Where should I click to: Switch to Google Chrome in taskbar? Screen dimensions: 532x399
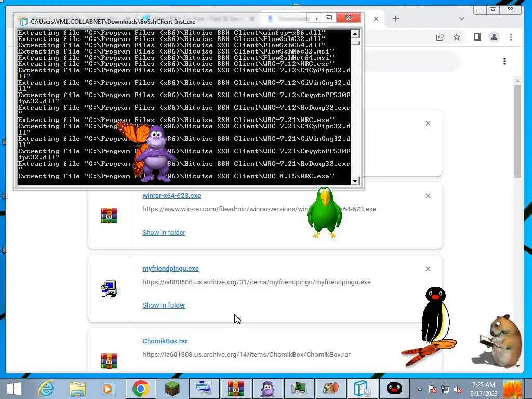click(x=140, y=388)
